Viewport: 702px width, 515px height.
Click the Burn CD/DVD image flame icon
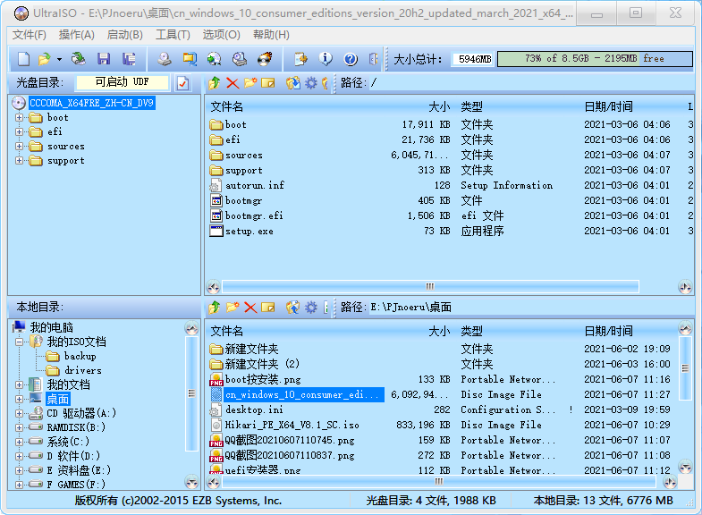265,59
